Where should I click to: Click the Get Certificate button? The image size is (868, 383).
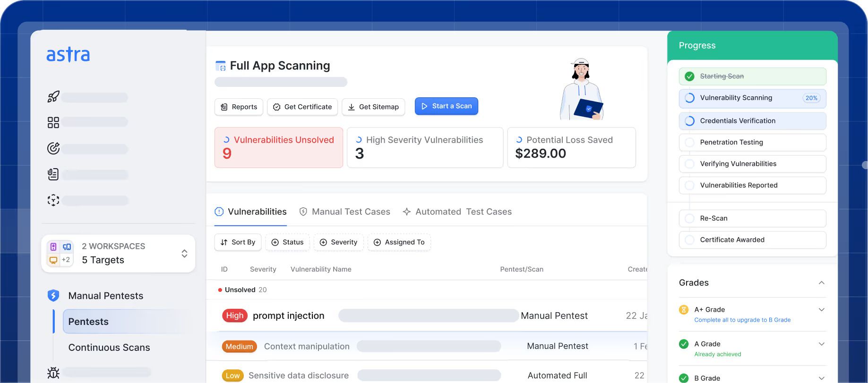tap(302, 107)
